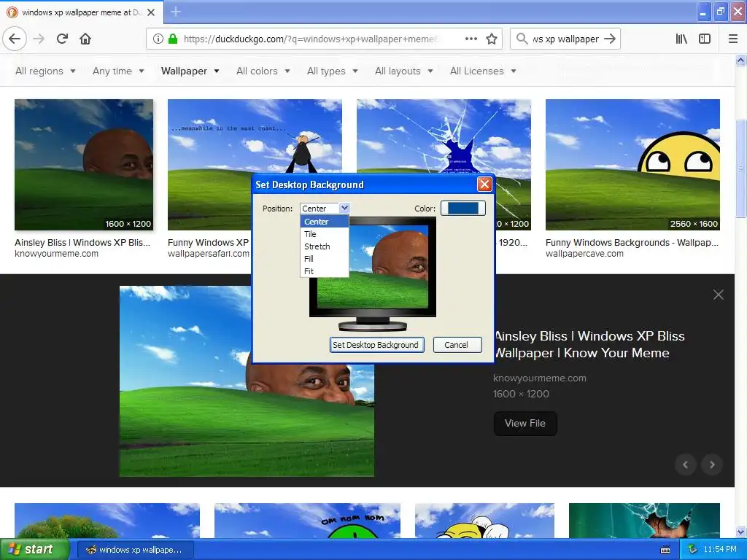The height and width of the screenshot is (560, 747).
Task: Click the 11:54 PM system clock
Action: point(720,549)
